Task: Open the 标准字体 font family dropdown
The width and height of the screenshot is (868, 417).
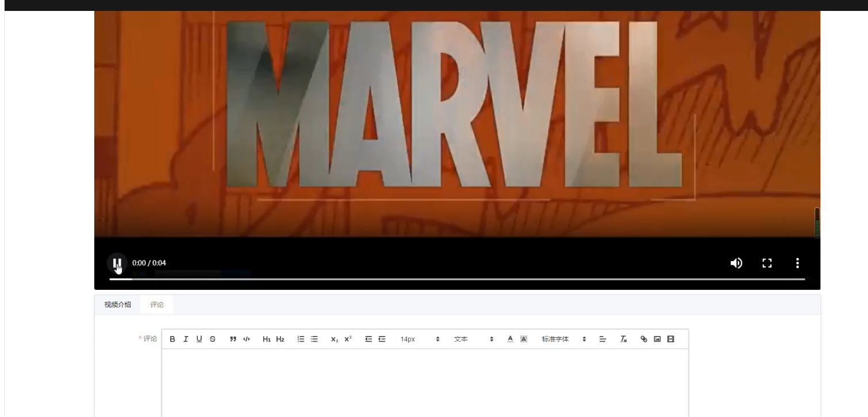Action: (x=563, y=339)
